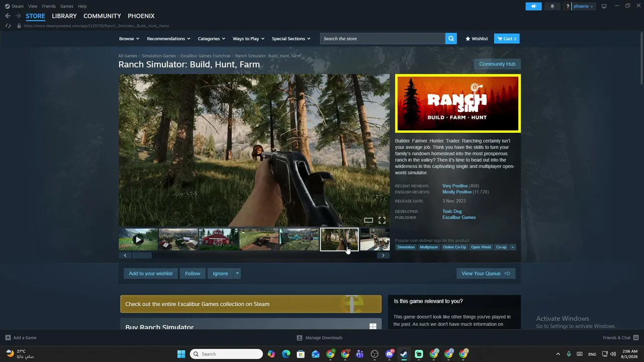Image resolution: width=644 pixels, height=362 pixels.
Task: Click the forward navigation arrow
Action: click(18, 16)
